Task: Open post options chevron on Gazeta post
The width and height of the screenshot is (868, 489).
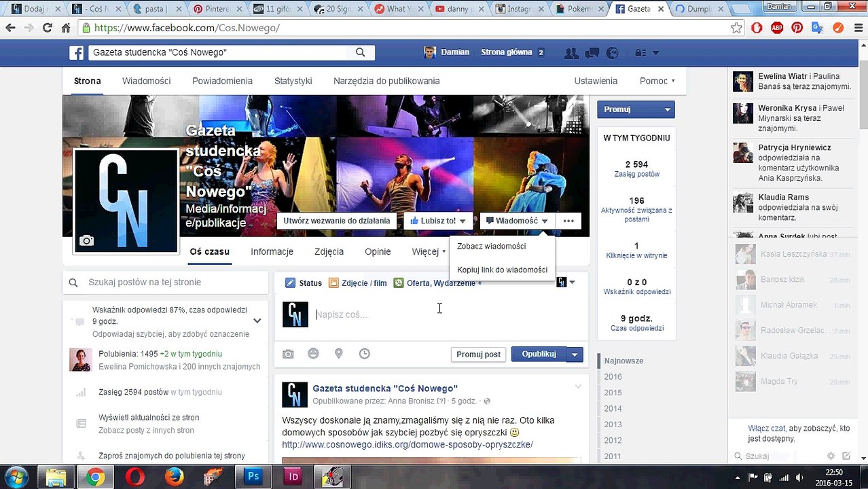Action: click(x=578, y=387)
